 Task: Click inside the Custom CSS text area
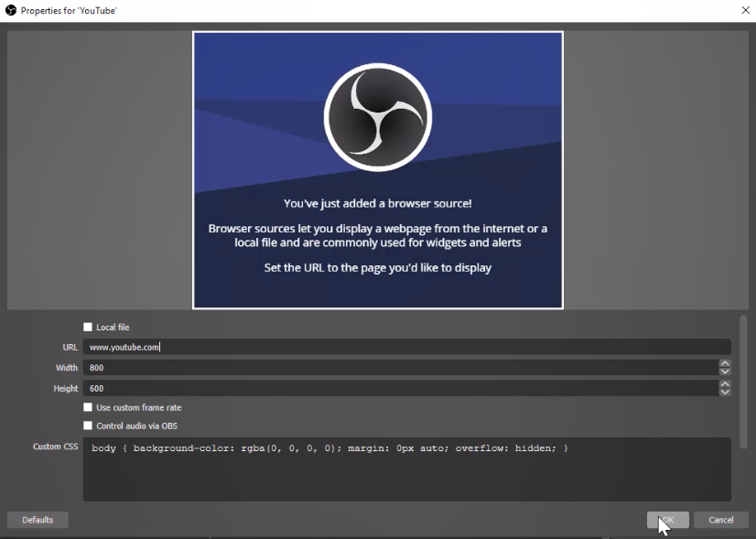coord(406,469)
